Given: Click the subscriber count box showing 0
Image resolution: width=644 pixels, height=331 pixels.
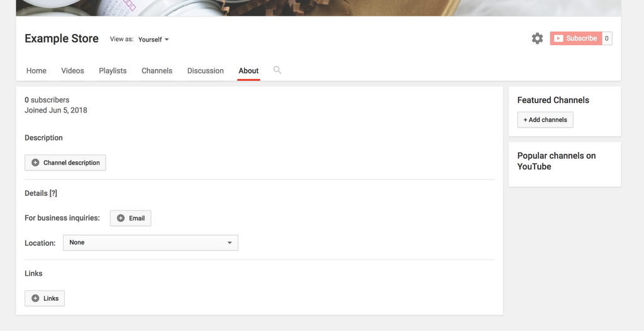Looking at the screenshot, I should click(x=607, y=38).
